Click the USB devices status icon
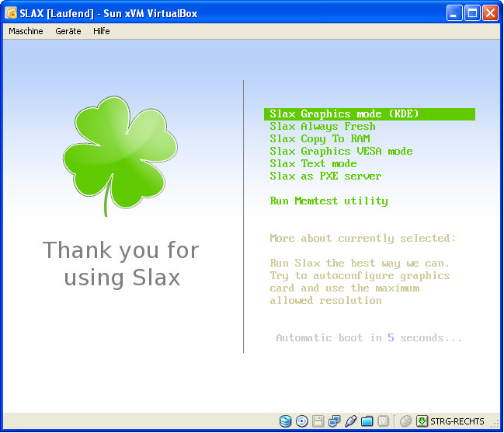504x433 pixels. [x=350, y=421]
